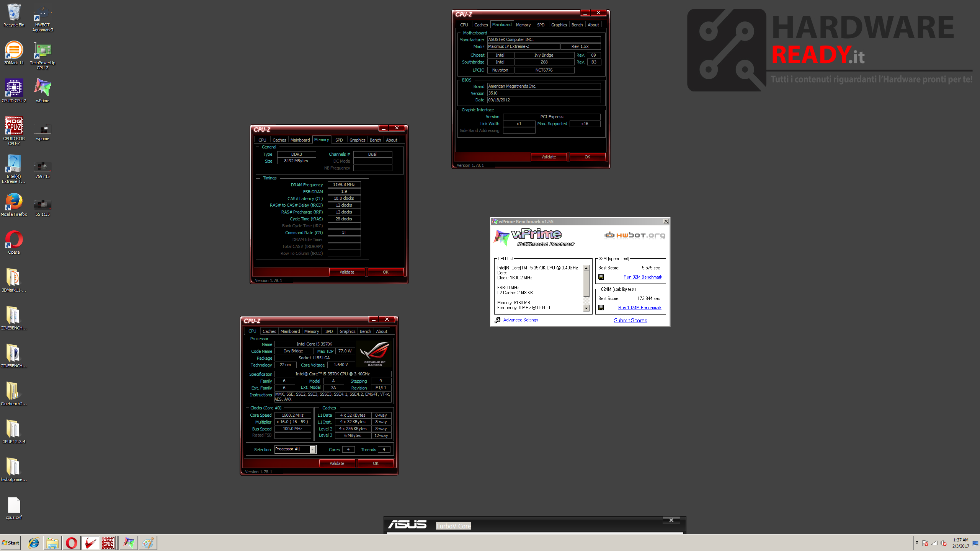Screen dimensions: 980x551
Task: Open Windows Explorer from taskbar
Action: point(52,543)
